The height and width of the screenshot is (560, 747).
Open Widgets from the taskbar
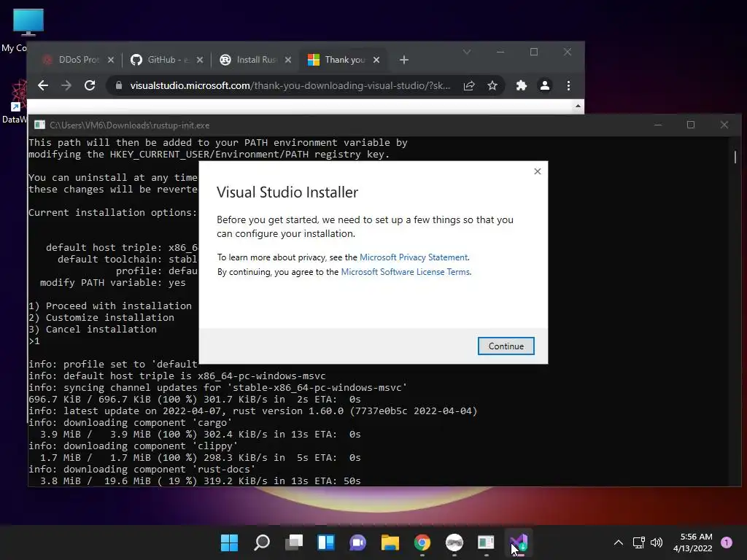pos(326,542)
